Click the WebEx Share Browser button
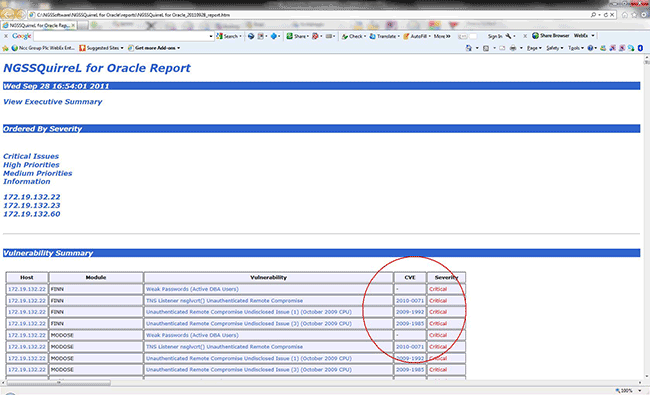This screenshot has height=395, width=650. pyautogui.click(x=551, y=36)
